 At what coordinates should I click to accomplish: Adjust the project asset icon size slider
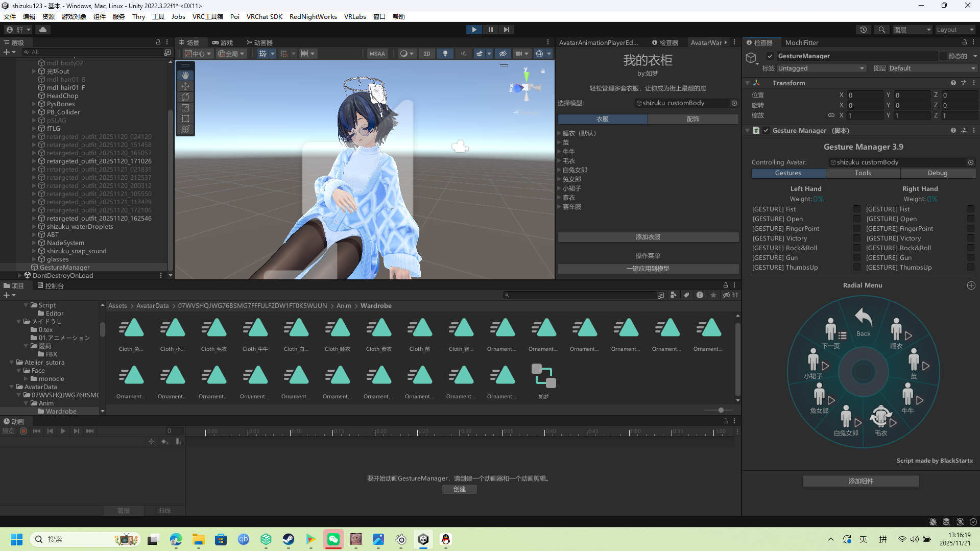click(x=721, y=410)
